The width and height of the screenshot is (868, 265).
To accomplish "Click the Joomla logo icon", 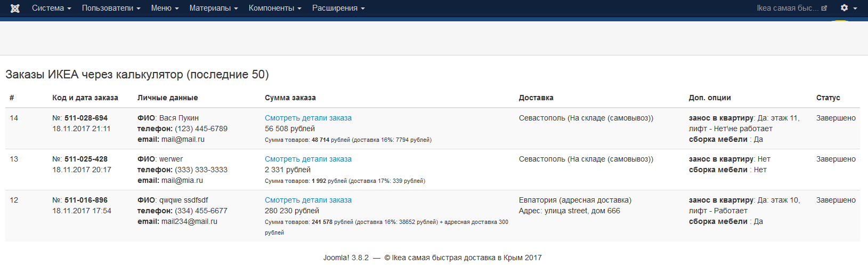I will (x=15, y=8).
